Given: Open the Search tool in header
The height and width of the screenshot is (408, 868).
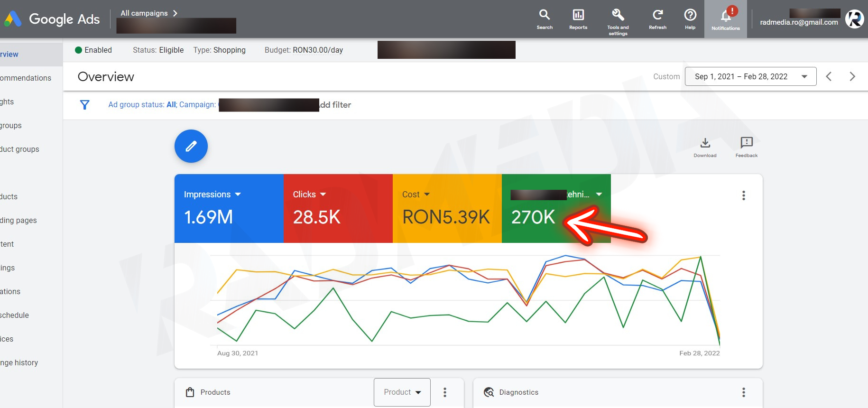Looking at the screenshot, I should pos(545,19).
